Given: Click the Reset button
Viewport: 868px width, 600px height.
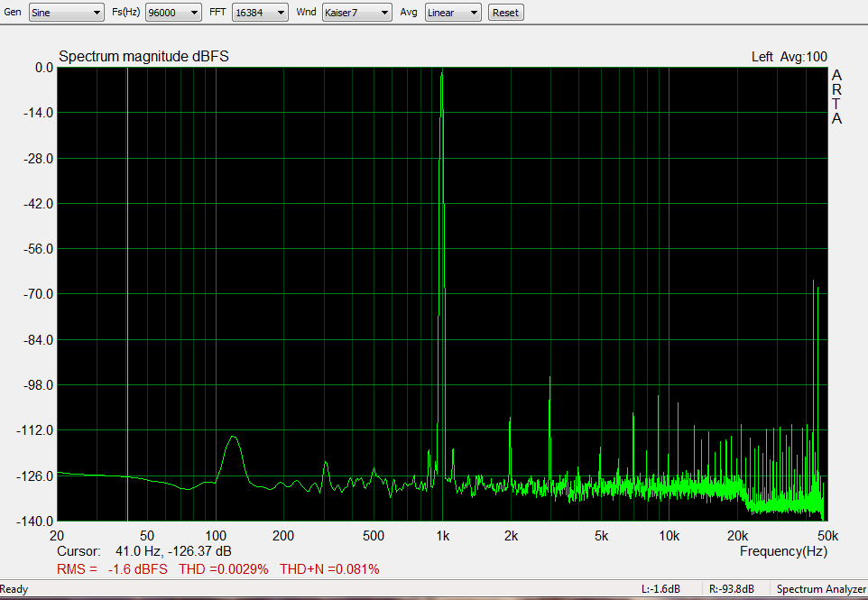Looking at the screenshot, I should coord(505,12).
